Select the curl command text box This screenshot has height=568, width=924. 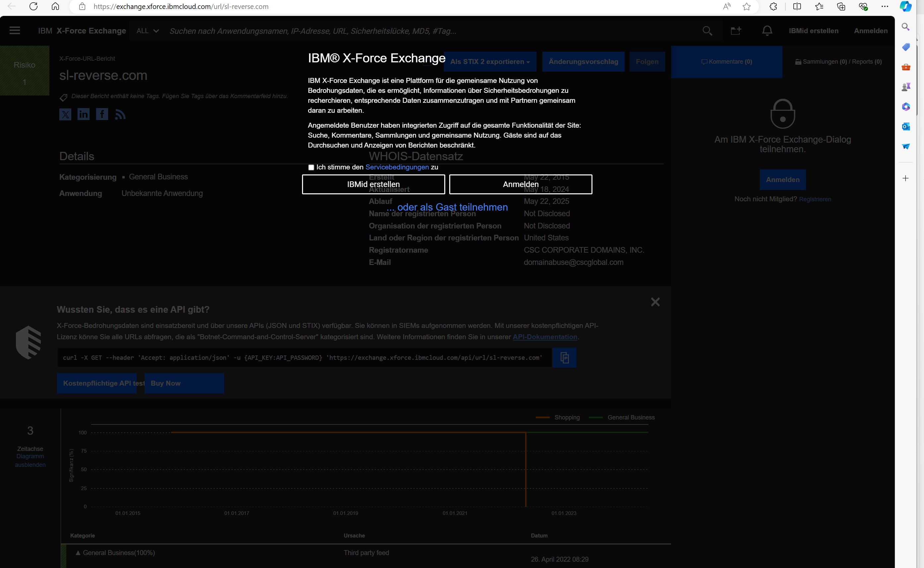click(305, 358)
